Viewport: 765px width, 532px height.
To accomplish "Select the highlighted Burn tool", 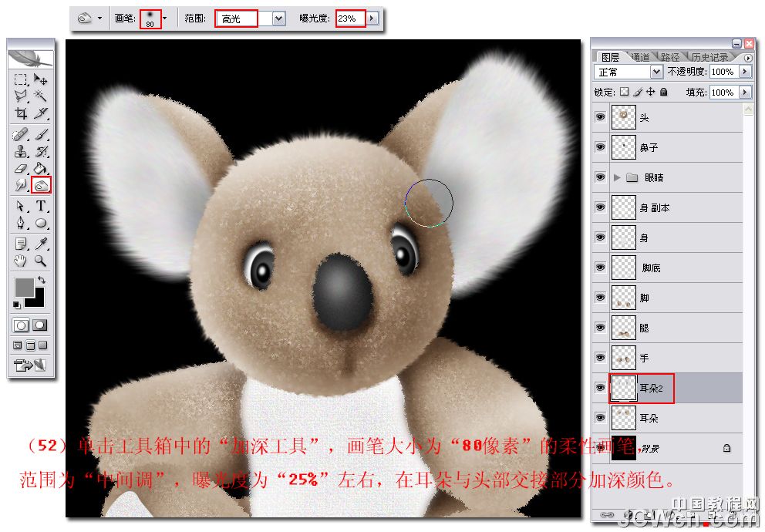I will (41, 185).
